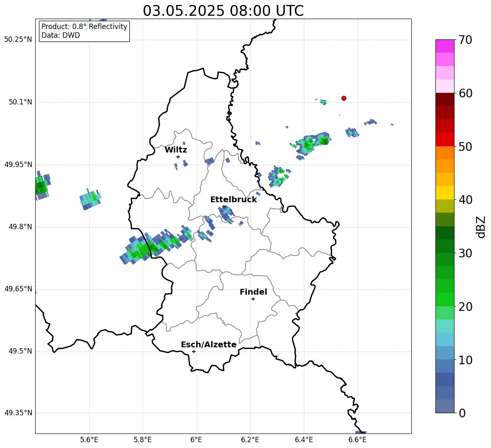Click the 49.35°N latitude label
The image size is (491, 448).
tap(18, 413)
